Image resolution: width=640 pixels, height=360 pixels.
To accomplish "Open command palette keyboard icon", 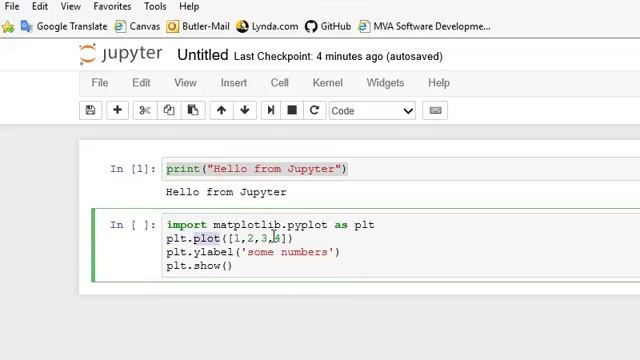I will (435, 110).
